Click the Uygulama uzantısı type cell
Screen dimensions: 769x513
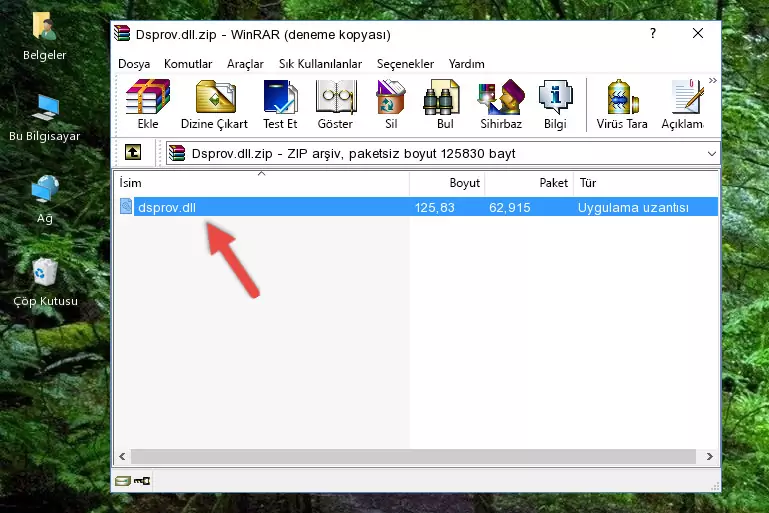tap(633, 207)
